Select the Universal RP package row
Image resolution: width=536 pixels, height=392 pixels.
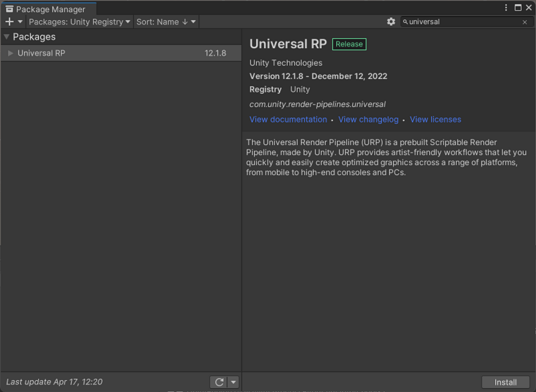point(121,53)
